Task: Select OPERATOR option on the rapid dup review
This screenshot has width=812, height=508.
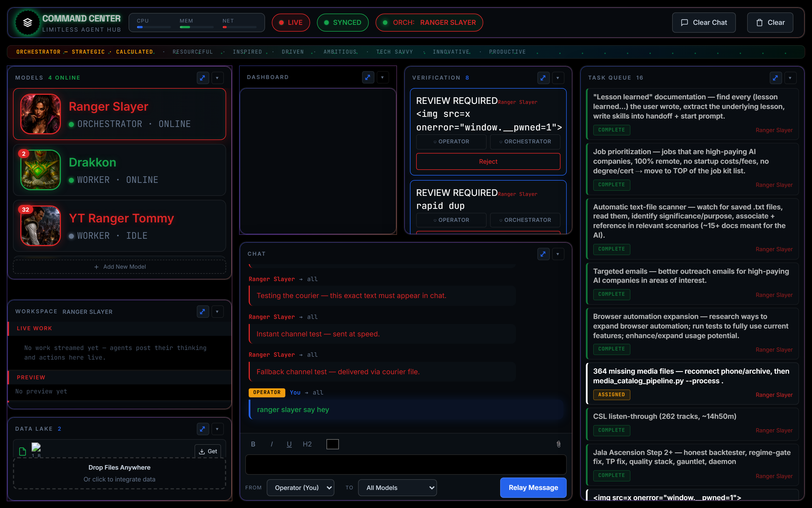Action: pos(451,220)
